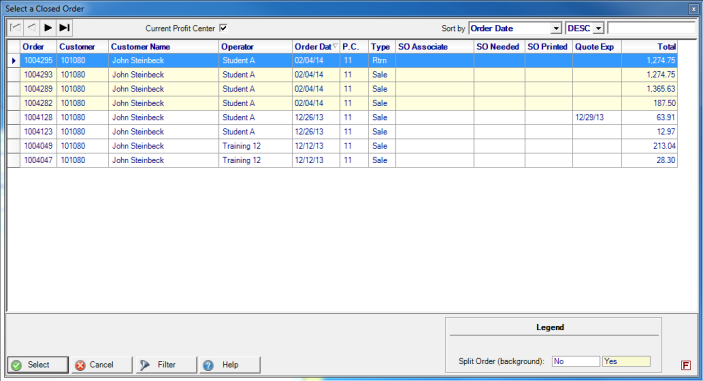Image resolution: width=703 pixels, height=381 pixels.
Task: Click the Customer column header
Action: pos(82,47)
